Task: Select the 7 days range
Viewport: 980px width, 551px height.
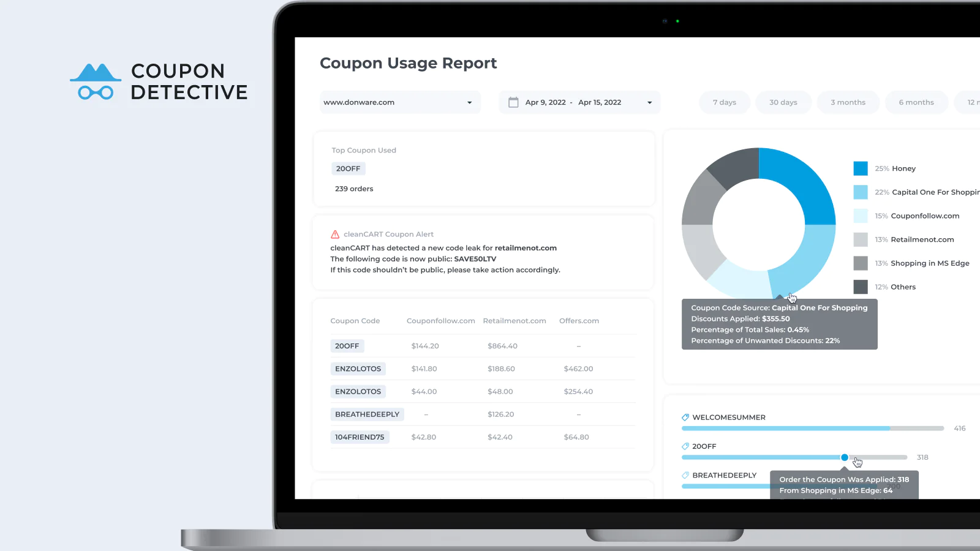Action: [725, 102]
